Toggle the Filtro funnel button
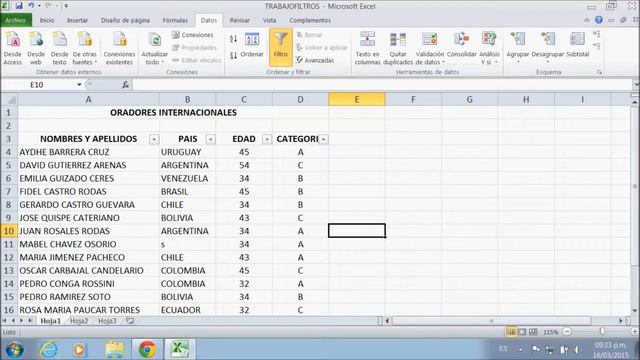The height and width of the screenshot is (360, 640). click(x=280, y=47)
